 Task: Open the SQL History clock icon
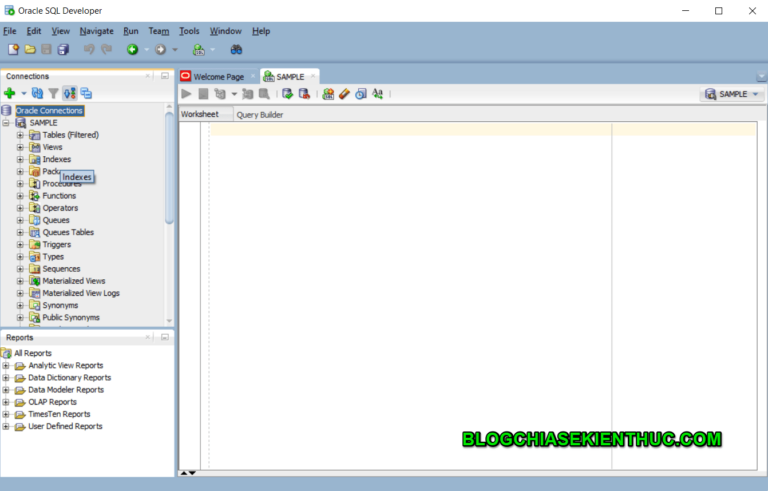point(361,94)
